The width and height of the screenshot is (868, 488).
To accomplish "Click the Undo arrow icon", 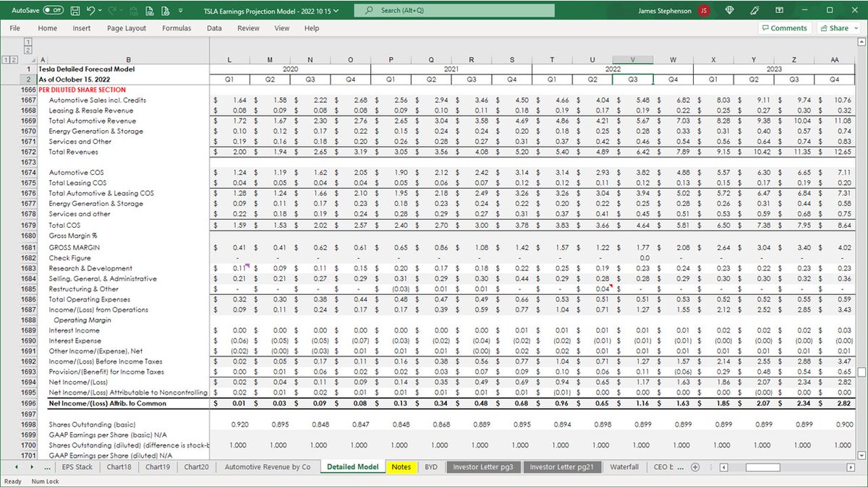I will point(90,11).
